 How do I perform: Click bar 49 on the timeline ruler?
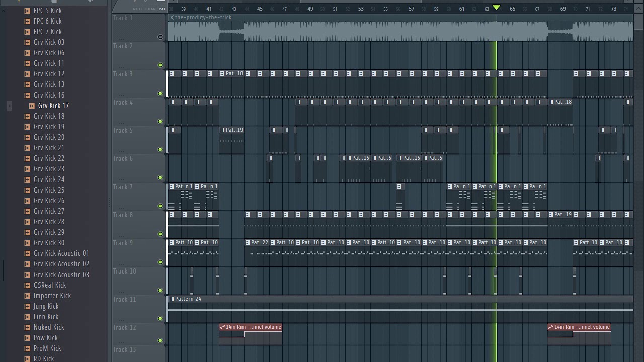click(x=310, y=9)
